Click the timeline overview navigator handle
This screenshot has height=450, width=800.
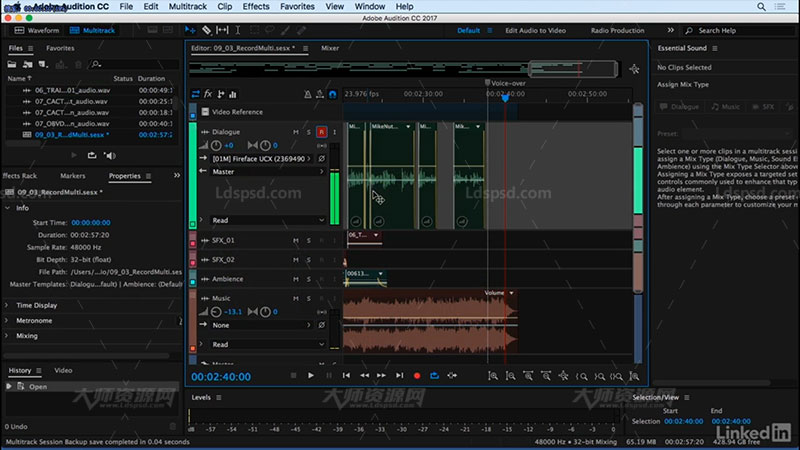click(x=573, y=69)
